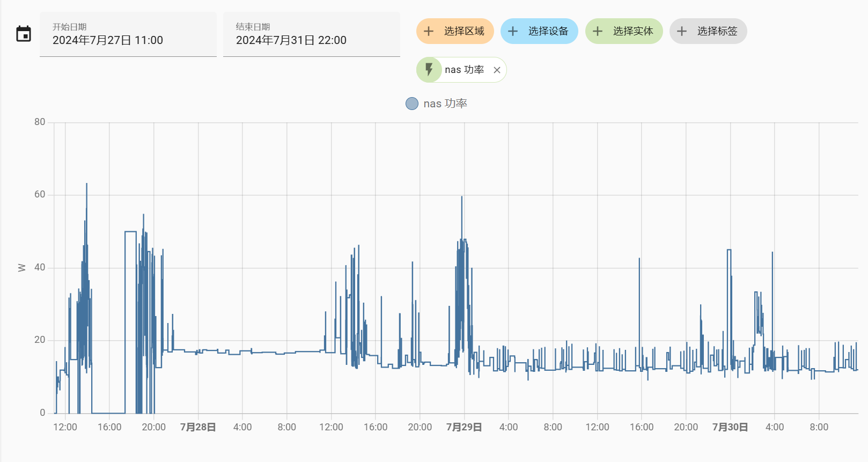Click the 7月28日 marker on time axis

pyautogui.click(x=198, y=427)
